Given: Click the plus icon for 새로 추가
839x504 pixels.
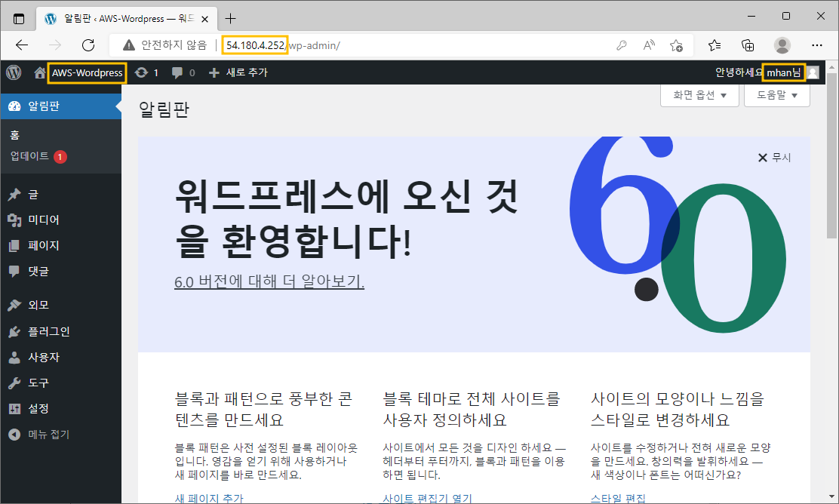Looking at the screenshot, I should [214, 72].
